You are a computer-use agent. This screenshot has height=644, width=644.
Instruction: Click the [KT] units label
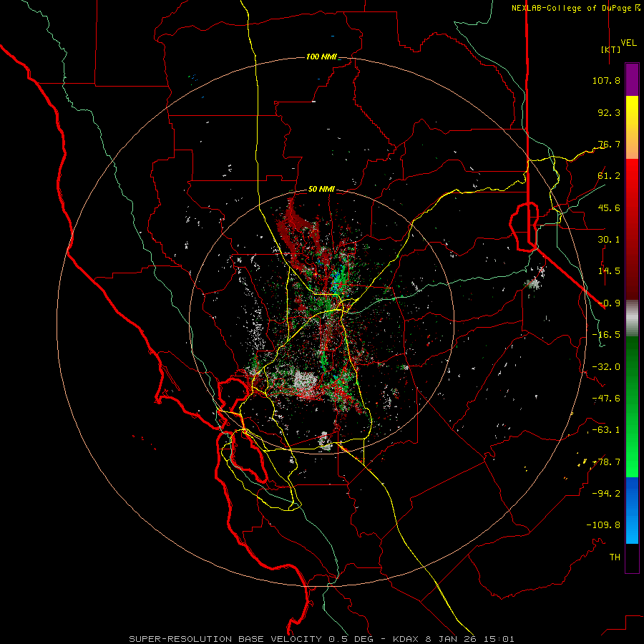[x=611, y=49]
